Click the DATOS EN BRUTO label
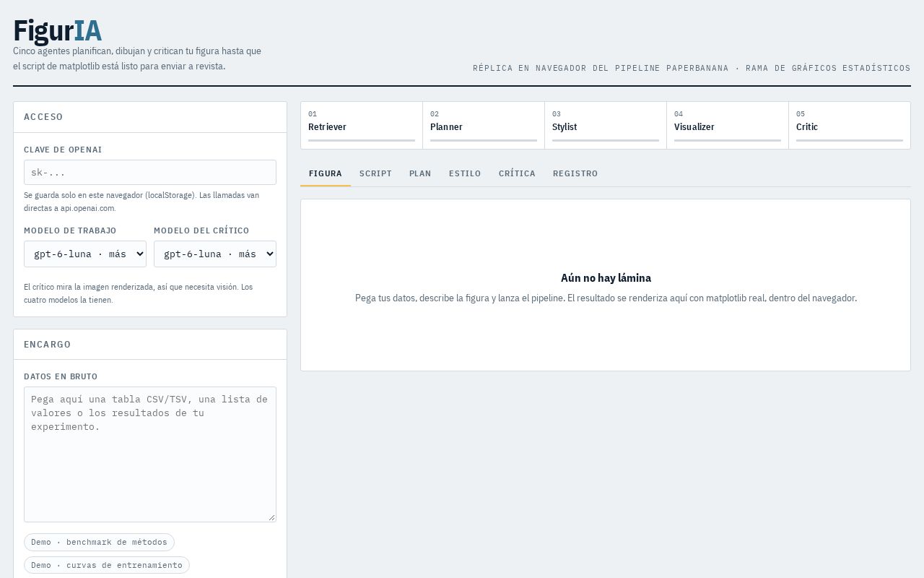Image resolution: width=924 pixels, height=578 pixels. [x=61, y=376]
